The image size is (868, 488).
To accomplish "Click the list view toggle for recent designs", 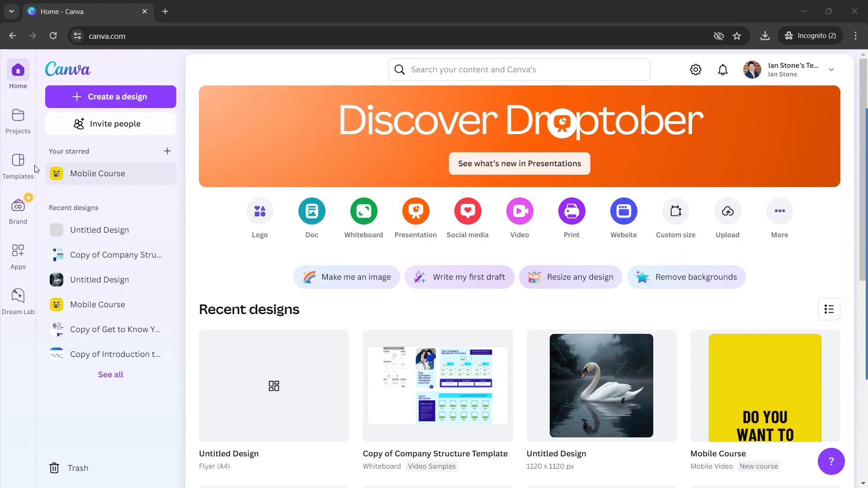I will [828, 309].
